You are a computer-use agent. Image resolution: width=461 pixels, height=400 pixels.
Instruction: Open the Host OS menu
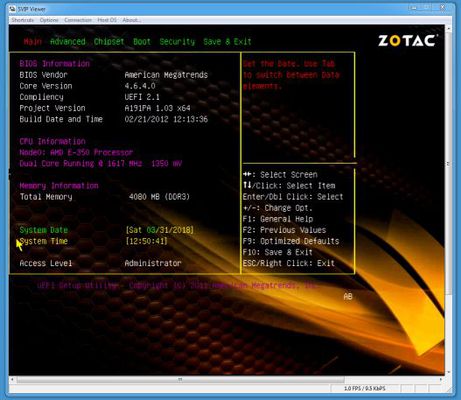point(107,20)
